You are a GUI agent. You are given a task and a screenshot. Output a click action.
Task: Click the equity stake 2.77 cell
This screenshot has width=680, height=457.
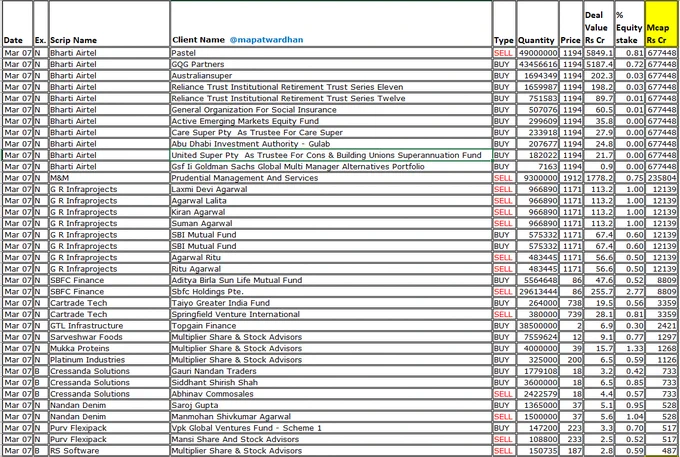tap(629, 291)
